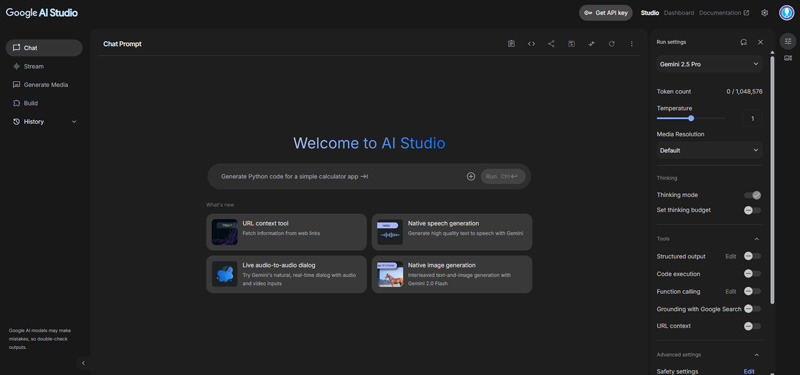Open the Live audio-to-audio dialog card

point(286,274)
